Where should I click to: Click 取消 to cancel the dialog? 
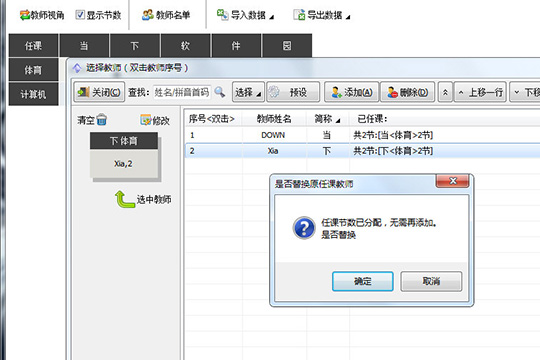[x=431, y=281]
